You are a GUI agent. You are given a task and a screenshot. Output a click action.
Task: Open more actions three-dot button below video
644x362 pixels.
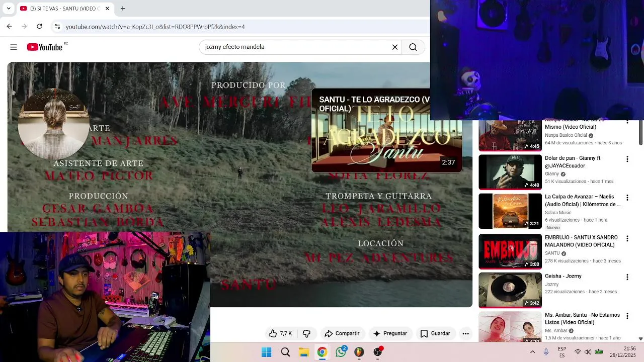(465, 333)
